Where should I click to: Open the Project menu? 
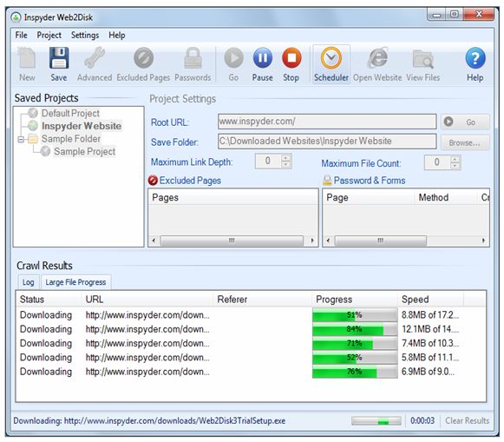pyautogui.click(x=49, y=35)
